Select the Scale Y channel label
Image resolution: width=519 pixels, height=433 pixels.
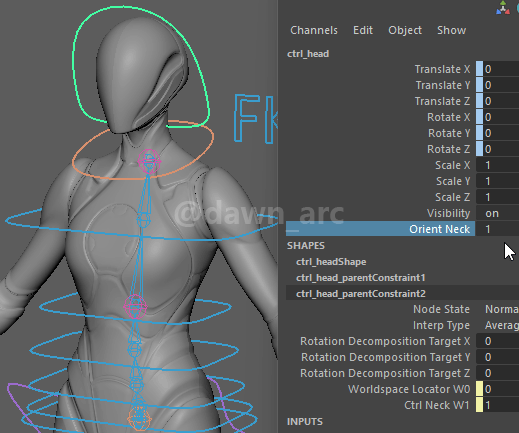coord(453,181)
